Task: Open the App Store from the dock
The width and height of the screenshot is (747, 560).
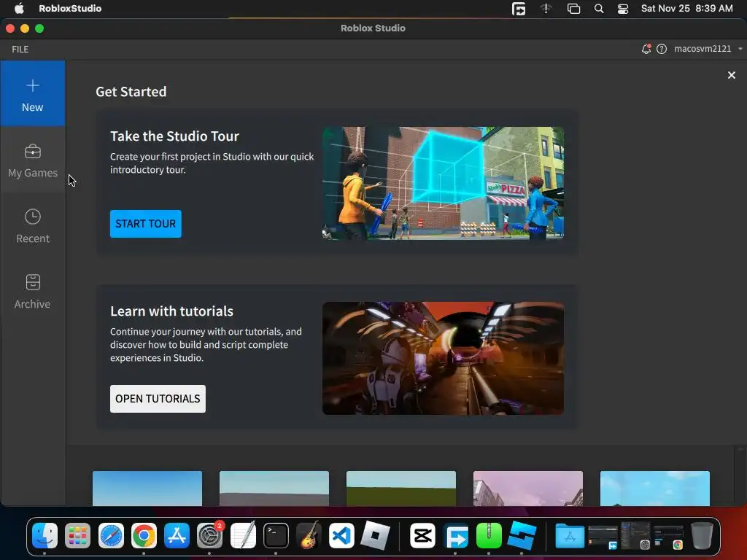Action: (x=177, y=536)
